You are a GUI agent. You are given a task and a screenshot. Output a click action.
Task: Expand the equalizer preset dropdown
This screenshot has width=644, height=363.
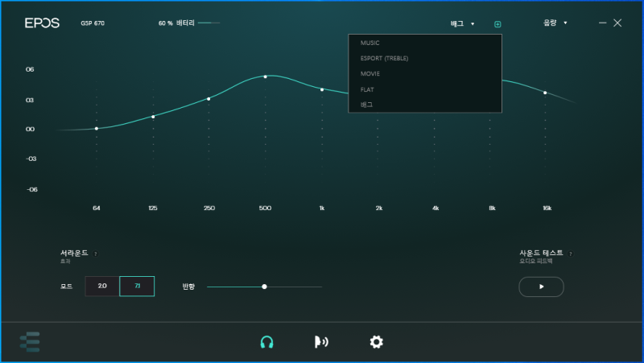click(x=462, y=23)
